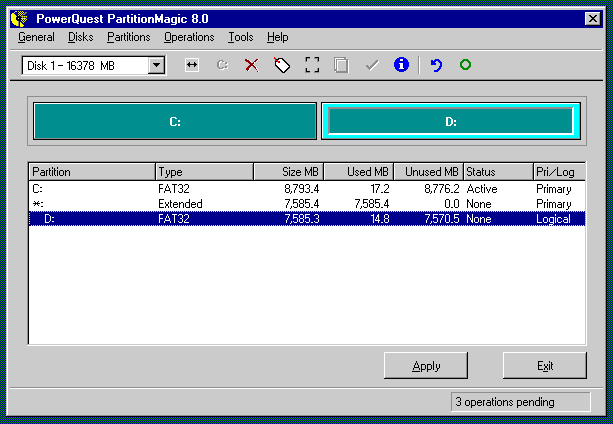Open the Tools menu

pyautogui.click(x=240, y=37)
